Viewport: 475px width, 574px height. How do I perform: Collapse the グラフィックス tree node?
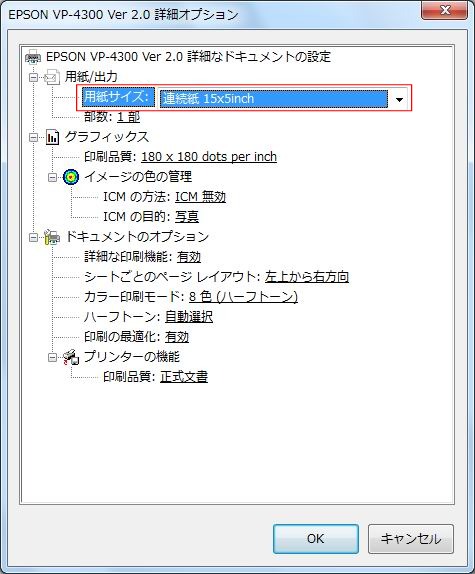tap(34, 137)
